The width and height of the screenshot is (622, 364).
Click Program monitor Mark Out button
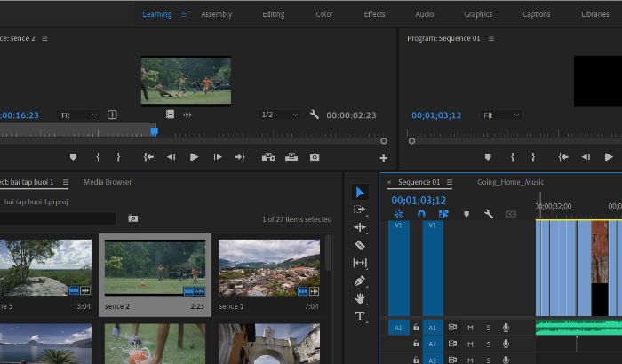click(533, 157)
